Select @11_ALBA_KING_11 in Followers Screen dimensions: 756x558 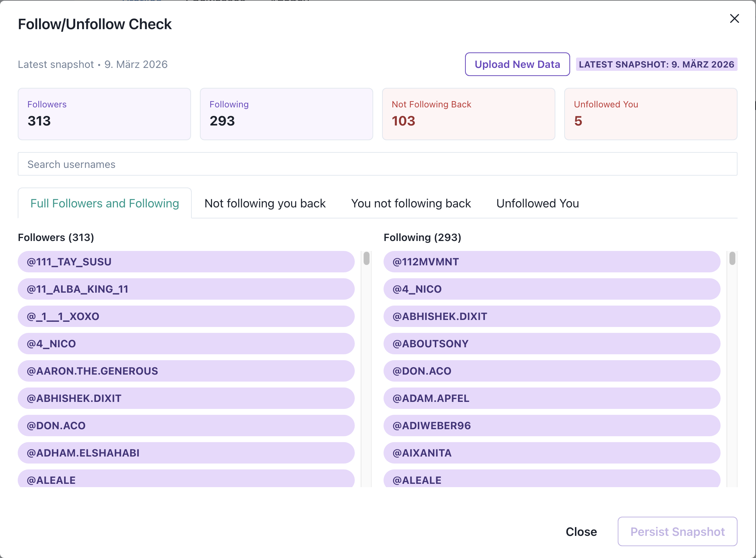186,289
